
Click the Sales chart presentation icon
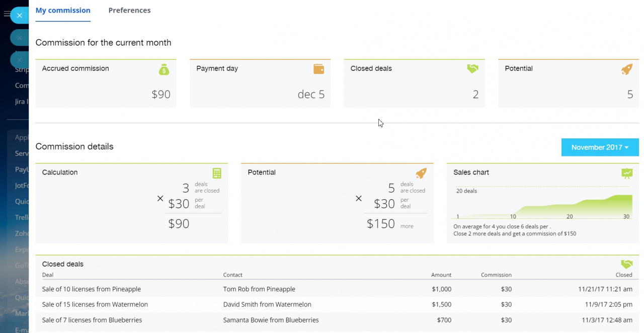[627, 173]
